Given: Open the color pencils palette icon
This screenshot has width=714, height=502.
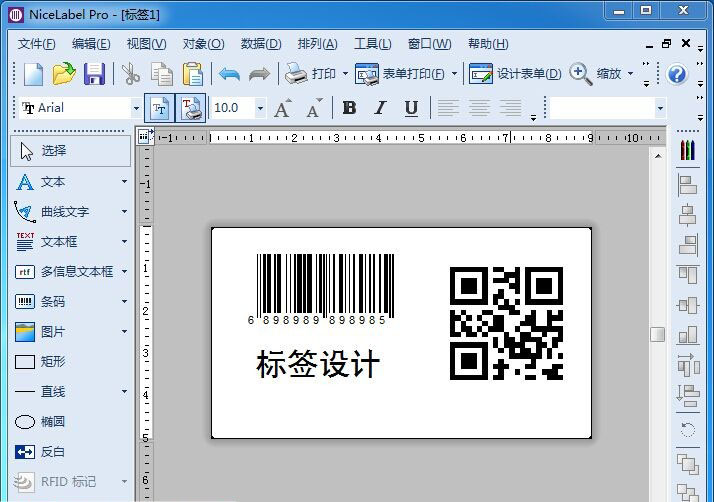Looking at the screenshot, I should coord(688,150).
